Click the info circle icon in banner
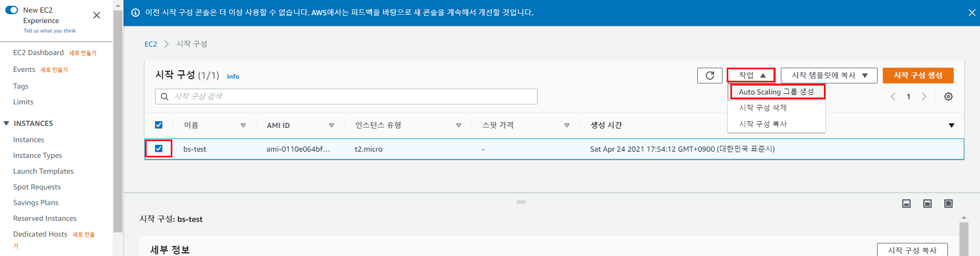The height and width of the screenshot is (256, 980). (x=136, y=13)
